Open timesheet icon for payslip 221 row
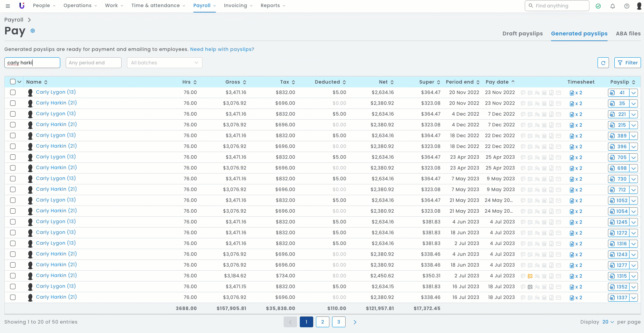 point(572,115)
